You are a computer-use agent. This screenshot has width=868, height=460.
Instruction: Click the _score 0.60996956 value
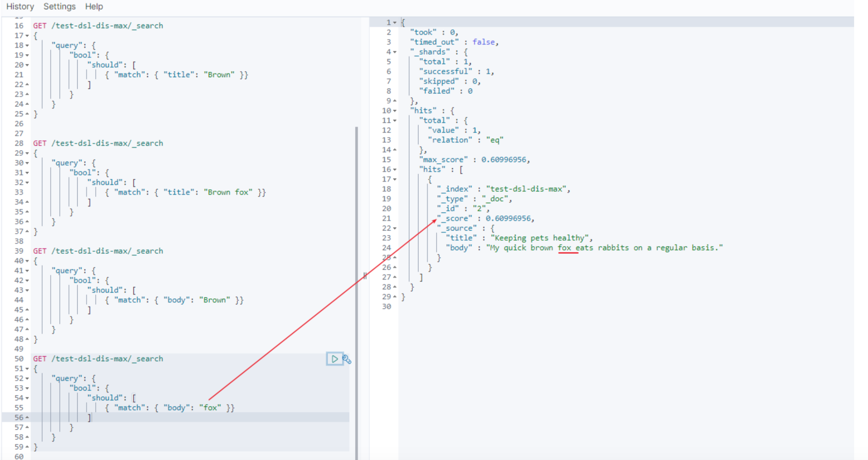click(x=508, y=219)
